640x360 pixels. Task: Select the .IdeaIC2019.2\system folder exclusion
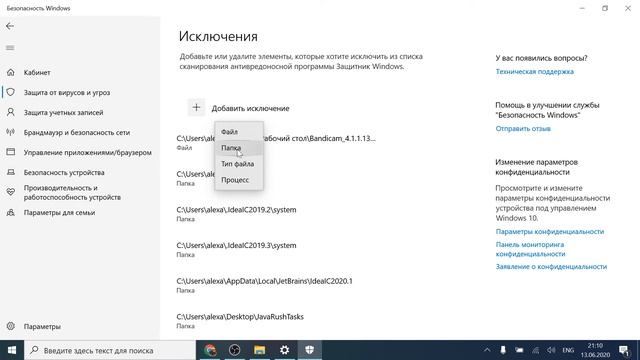236,214
